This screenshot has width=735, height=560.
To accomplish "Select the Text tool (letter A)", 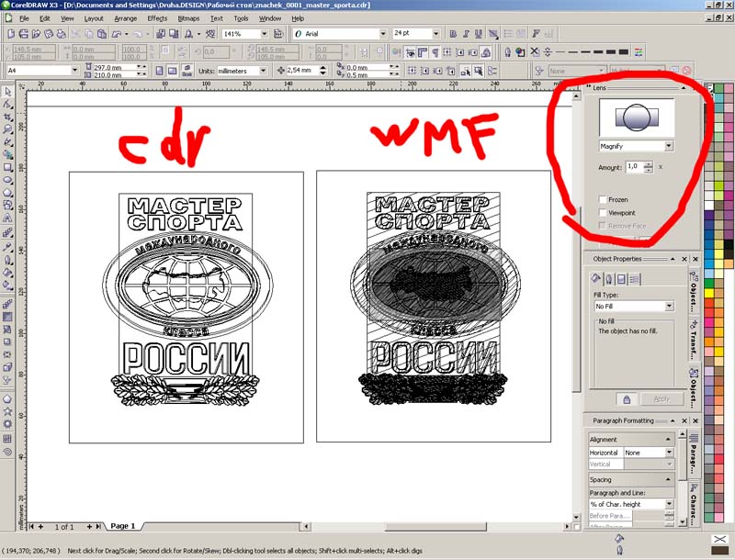I will point(7,218).
